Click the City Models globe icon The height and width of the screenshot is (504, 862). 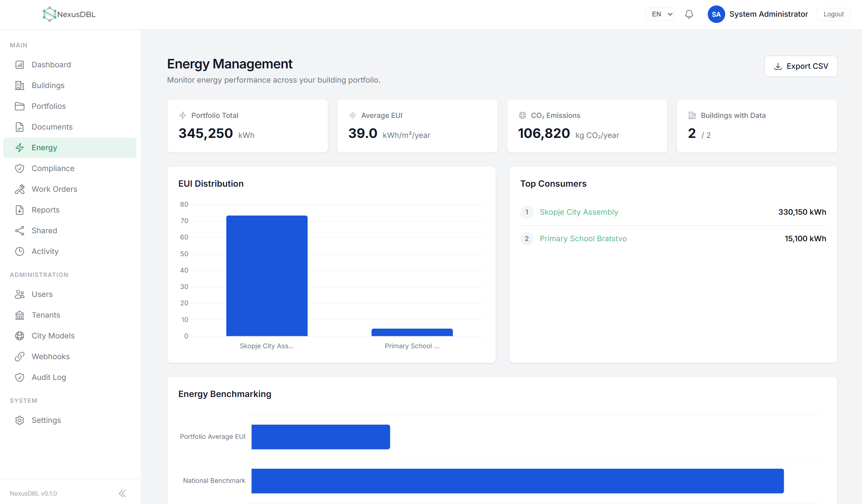[x=20, y=336]
